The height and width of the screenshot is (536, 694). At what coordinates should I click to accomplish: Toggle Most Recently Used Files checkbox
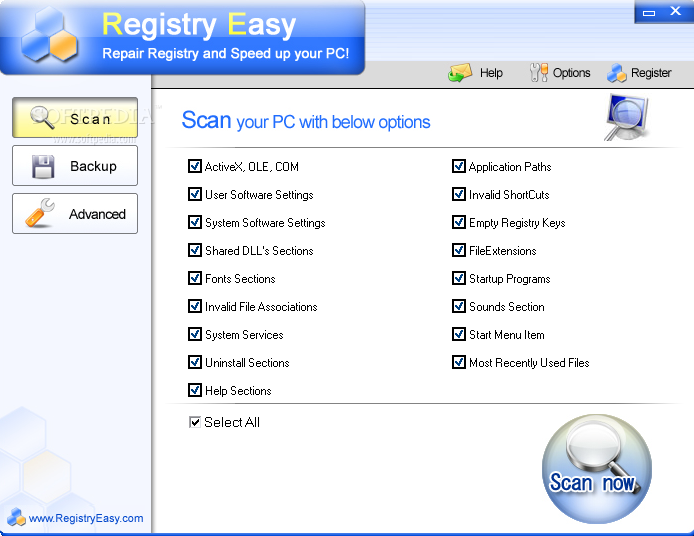pos(459,362)
